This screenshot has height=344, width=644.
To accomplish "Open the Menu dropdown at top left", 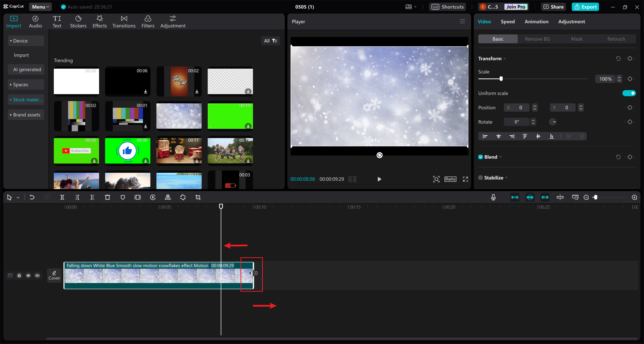I will pyautogui.click(x=40, y=7).
